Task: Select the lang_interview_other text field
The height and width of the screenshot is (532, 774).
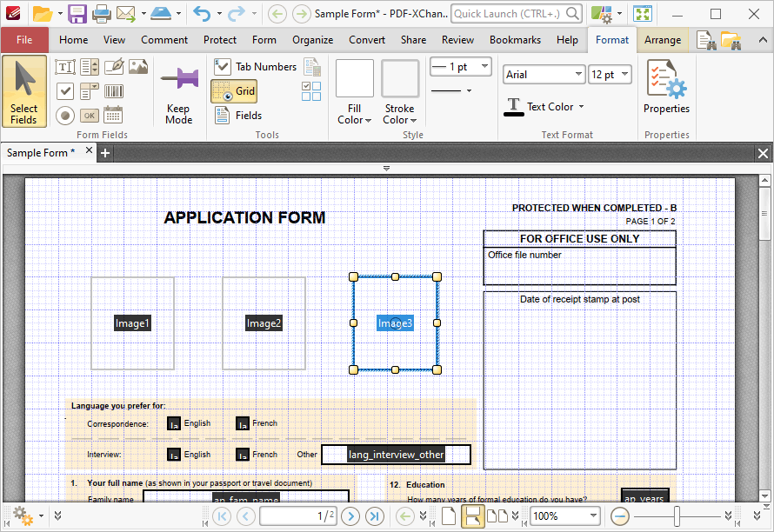Action: (x=396, y=455)
